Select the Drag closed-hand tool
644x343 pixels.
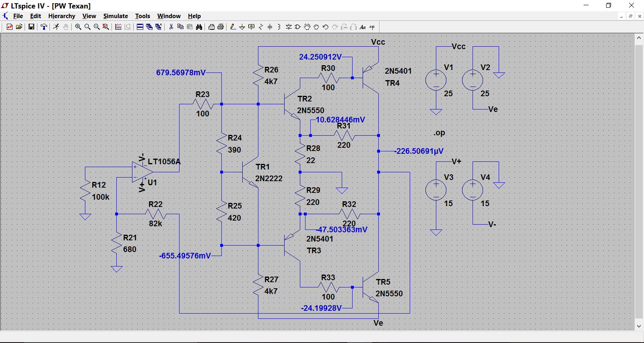316,27
